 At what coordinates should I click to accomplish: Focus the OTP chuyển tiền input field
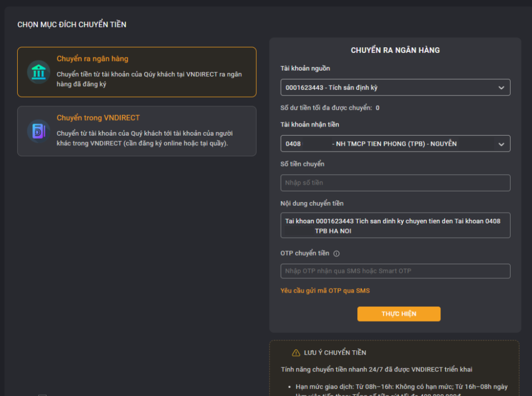(395, 271)
